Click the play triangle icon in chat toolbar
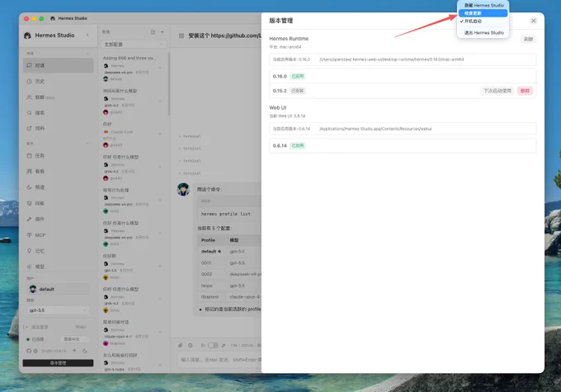This screenshot has width=561, height=392. tap(203, 345)
